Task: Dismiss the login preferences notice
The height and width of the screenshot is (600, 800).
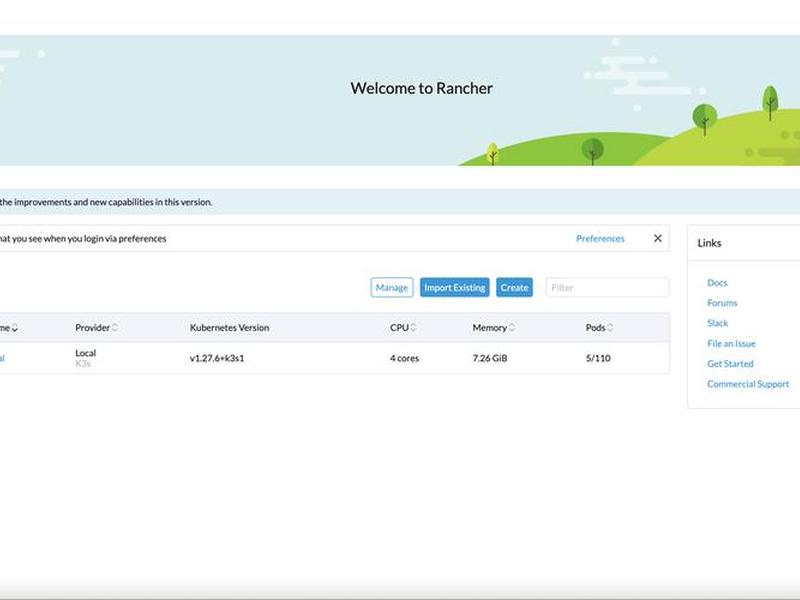Action: coord(658,238)
